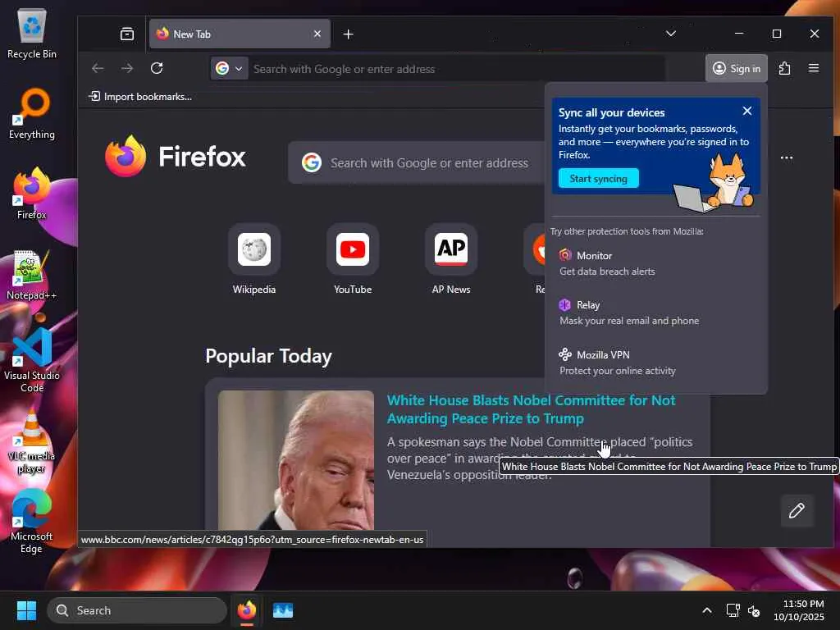Open the Google search engine dropdown
This screenshot has height=630, width=840.
pyautogui.click(x=230, y=69)
